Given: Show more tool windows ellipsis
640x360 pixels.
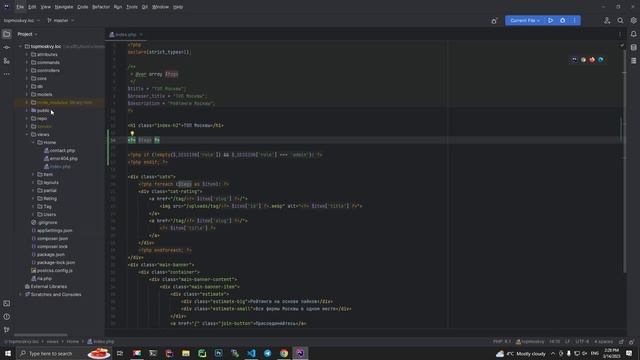Looking at the screenshot, I should click(x=7, y=74).
